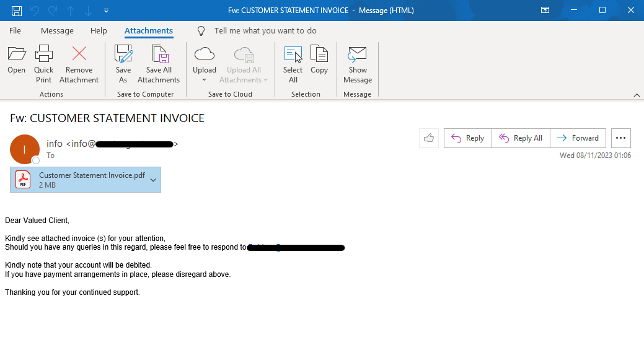
Task: Click the subject line Fw: CUSTOMER STATEMENT INVOICE
Action: click(x=107, y=118)
